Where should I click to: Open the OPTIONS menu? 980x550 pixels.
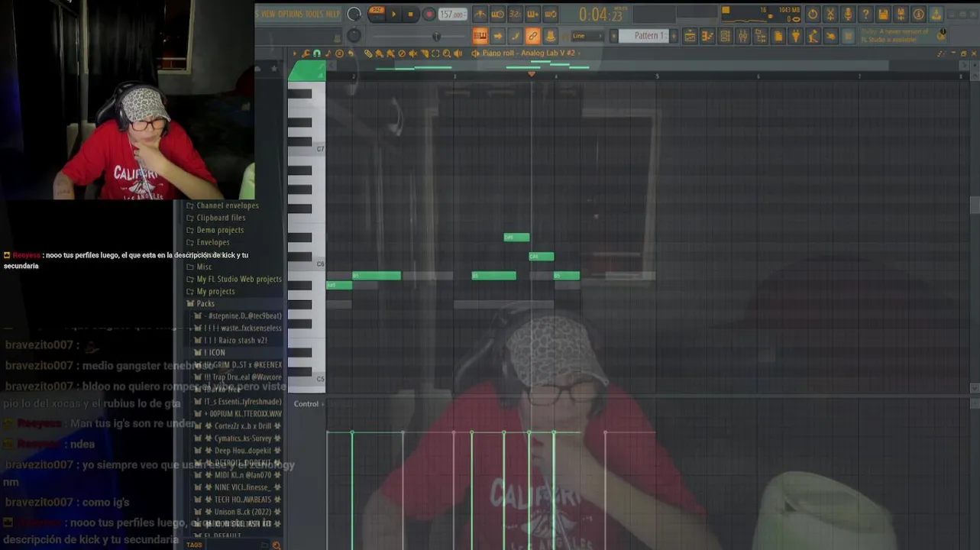(x=290, y=14)
